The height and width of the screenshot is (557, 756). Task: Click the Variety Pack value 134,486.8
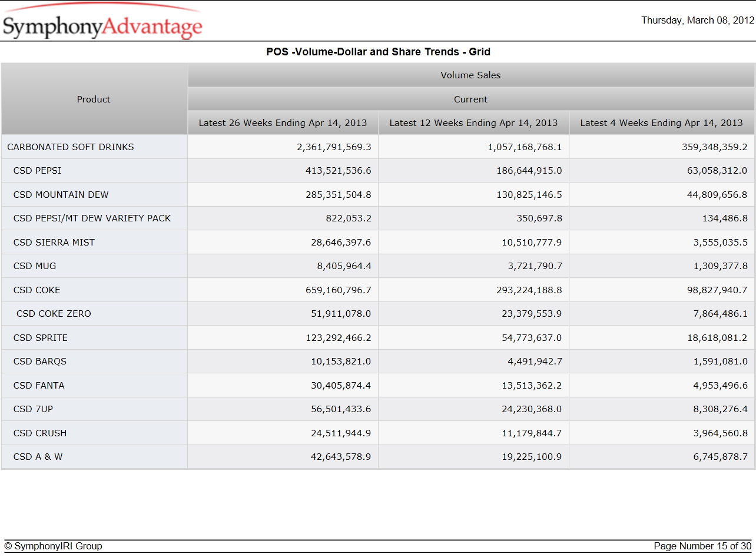(x=725, y=218)
